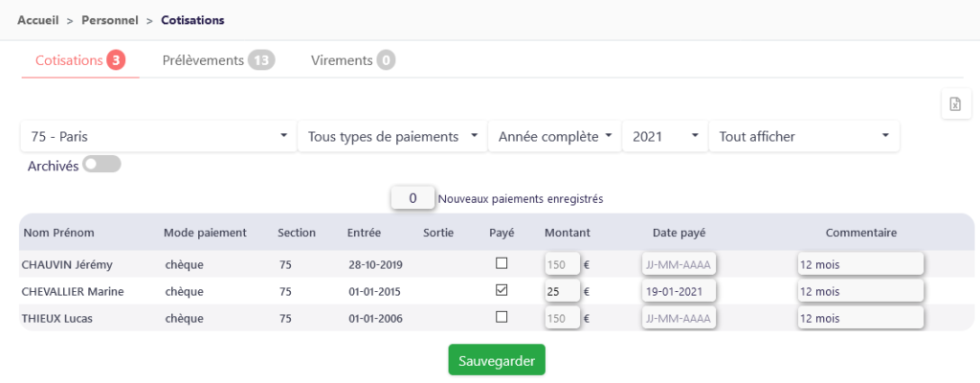Click the Excel export icon

[956, 104]
